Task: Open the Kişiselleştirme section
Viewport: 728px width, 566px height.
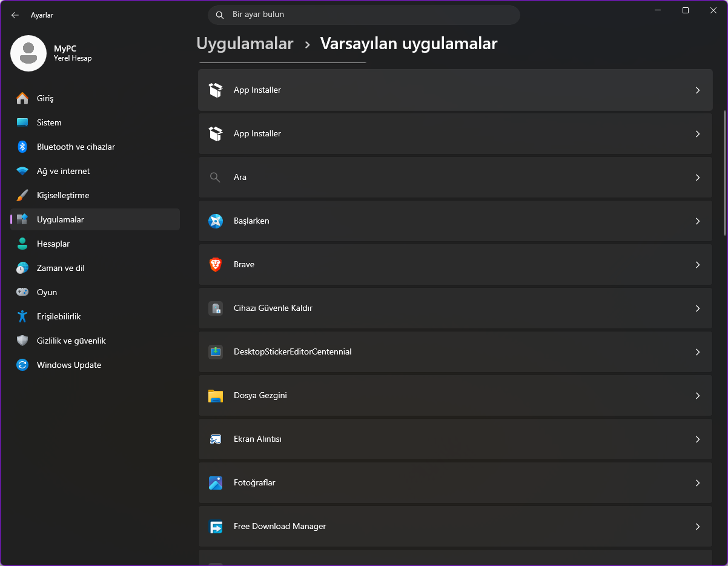Action: pyautogui.click(x=95, y=195)
